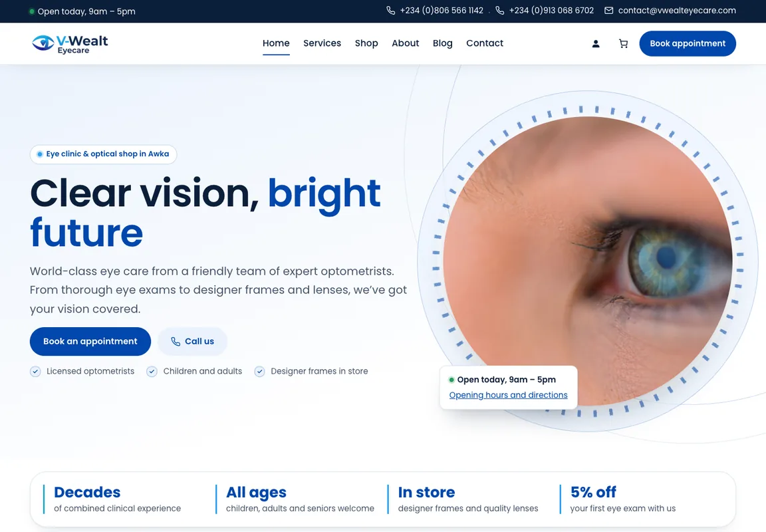
Task: Open the Opening hours and directions link
Action: (x=508, y=395)
